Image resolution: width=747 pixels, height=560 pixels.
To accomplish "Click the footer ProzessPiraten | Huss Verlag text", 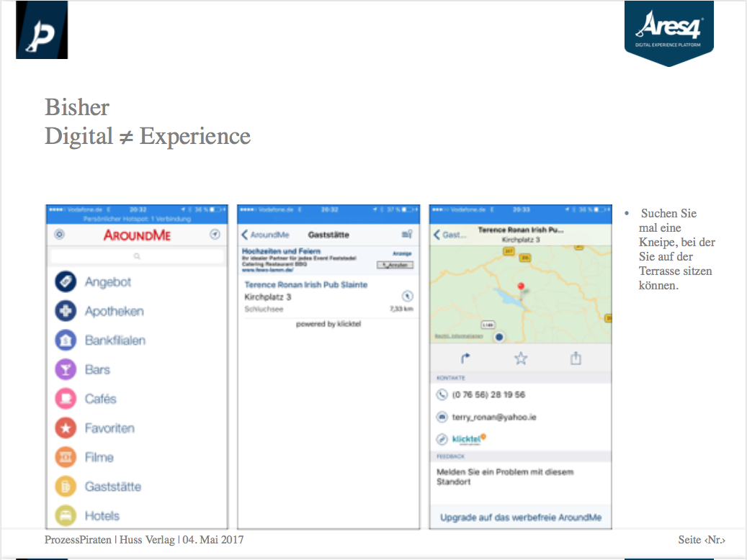I will (x=144, y=540).
